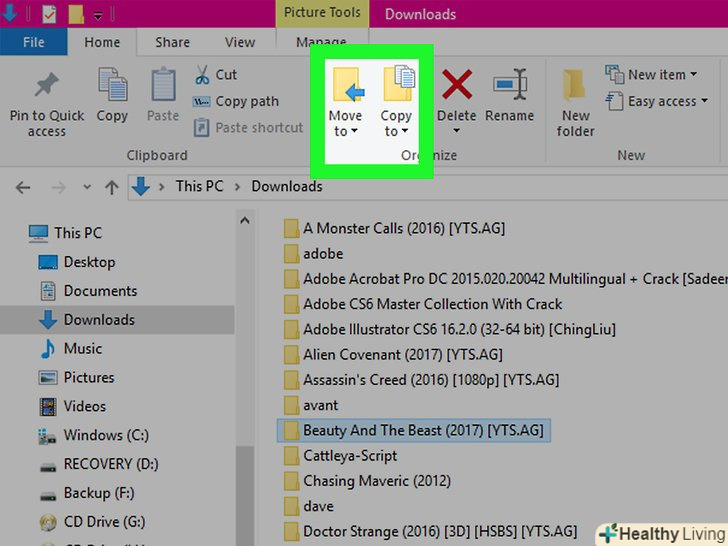The width and height of the screenshot is (728, 546).
Task: Click the Copy path option
Action: pos(236,101)
